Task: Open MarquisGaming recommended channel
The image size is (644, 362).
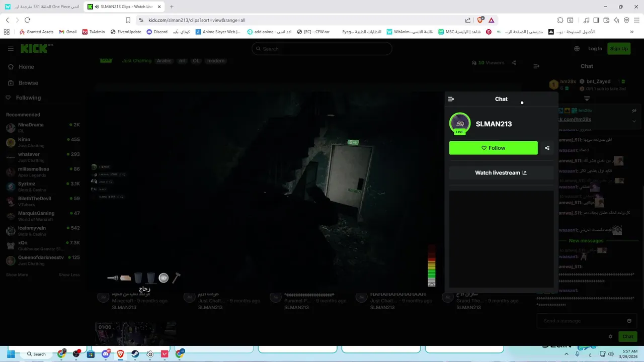Action: tap(43, 216)
